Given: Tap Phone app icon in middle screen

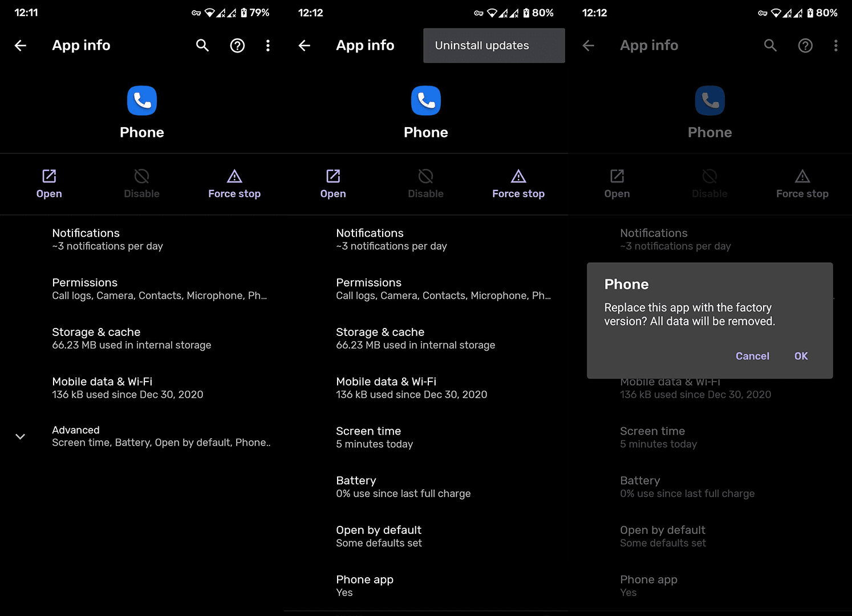Looking at the screenshot, I should (426, 101).
